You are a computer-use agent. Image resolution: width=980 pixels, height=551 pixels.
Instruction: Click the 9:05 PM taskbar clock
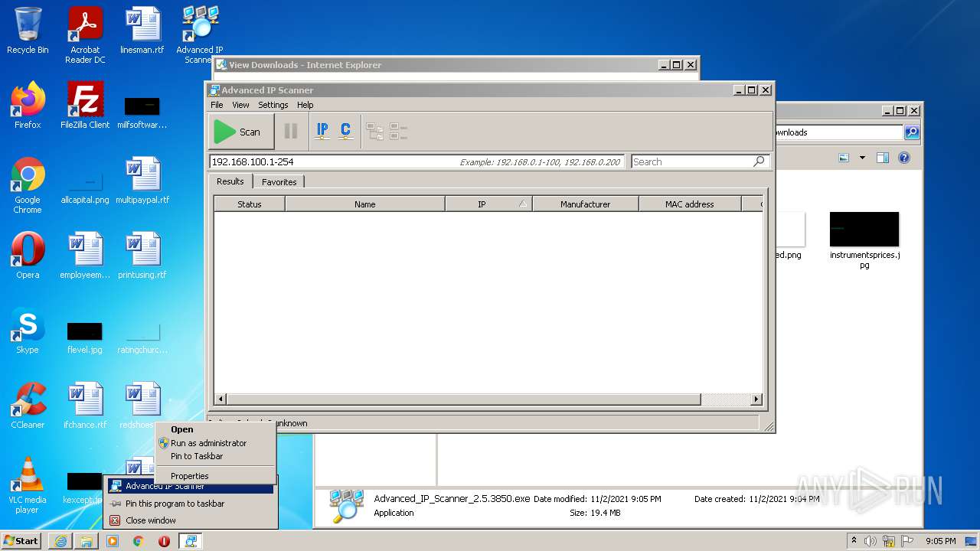[x=940, y=541]
